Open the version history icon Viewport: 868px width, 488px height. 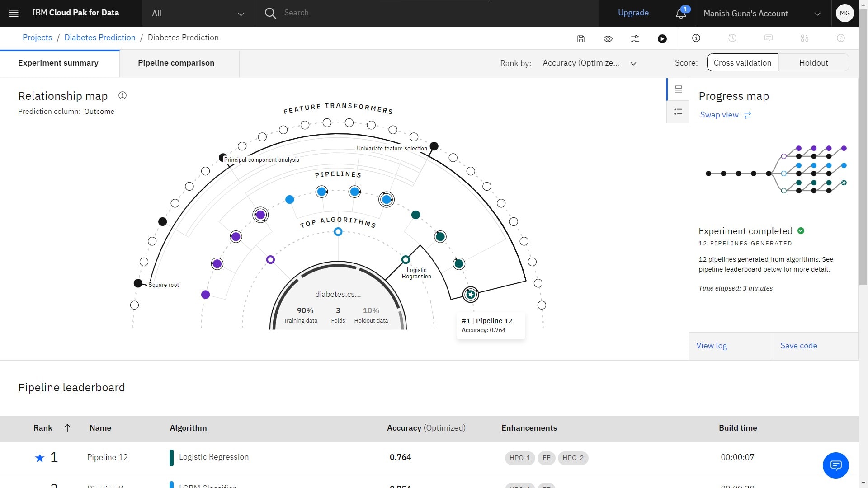point(732,38)
